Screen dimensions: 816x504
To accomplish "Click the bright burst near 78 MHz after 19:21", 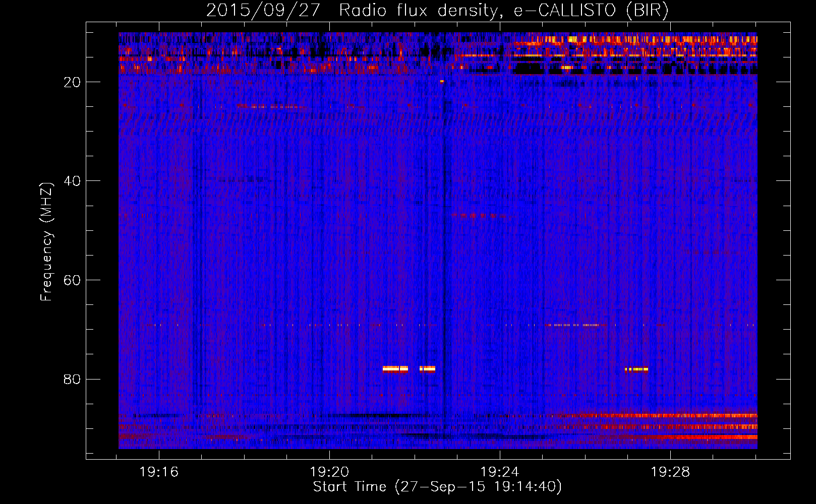I will pyautogui.click(x=395, y=369).
